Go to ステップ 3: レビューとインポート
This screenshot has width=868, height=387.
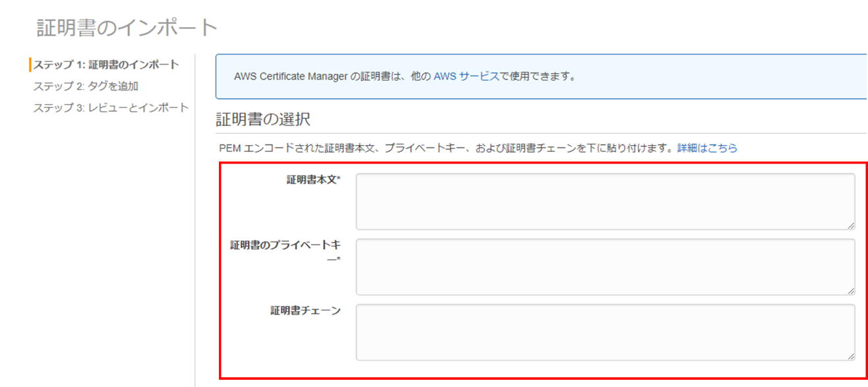point(111,107)
